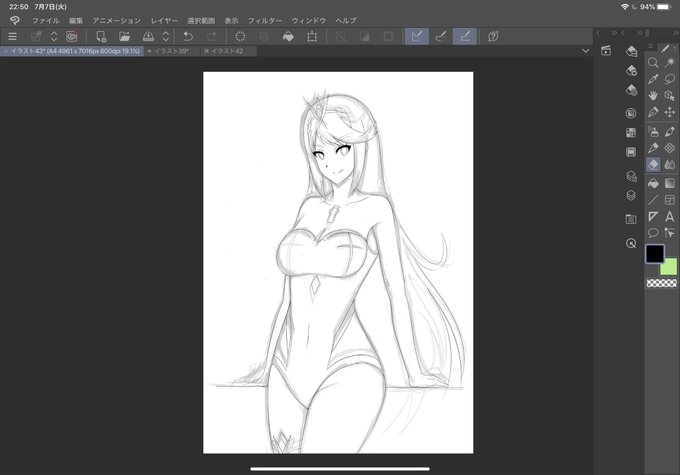680x475 pixels.
Task: Select the black main color swatch
Action: click(x=655, y=254)
